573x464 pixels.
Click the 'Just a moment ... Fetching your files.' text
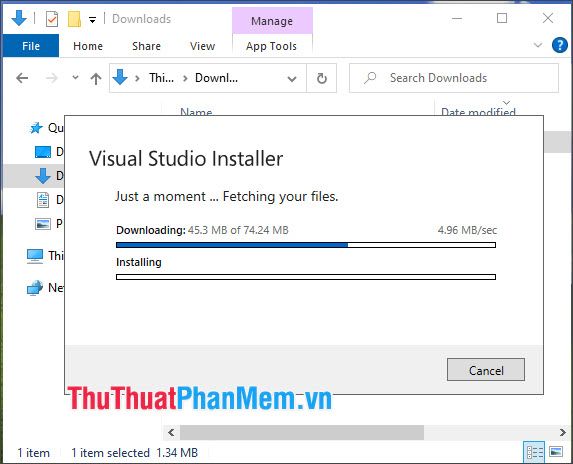[227, 197]
